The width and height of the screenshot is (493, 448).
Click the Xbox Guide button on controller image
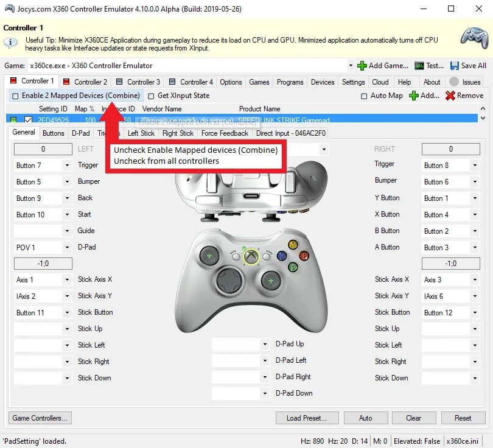[251, 257]
